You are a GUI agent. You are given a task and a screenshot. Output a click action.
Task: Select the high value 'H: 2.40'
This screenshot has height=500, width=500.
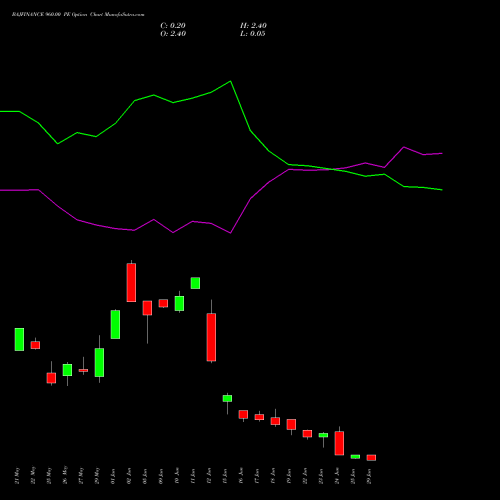pyautogui.click(x=253, y=26)
